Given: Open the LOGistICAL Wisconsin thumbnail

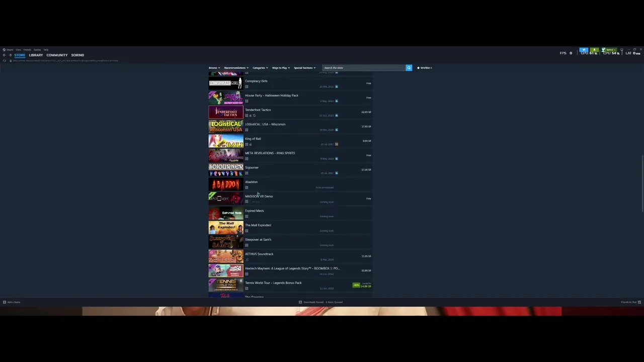Looking at the screenshot, I should tap(226, 126).
